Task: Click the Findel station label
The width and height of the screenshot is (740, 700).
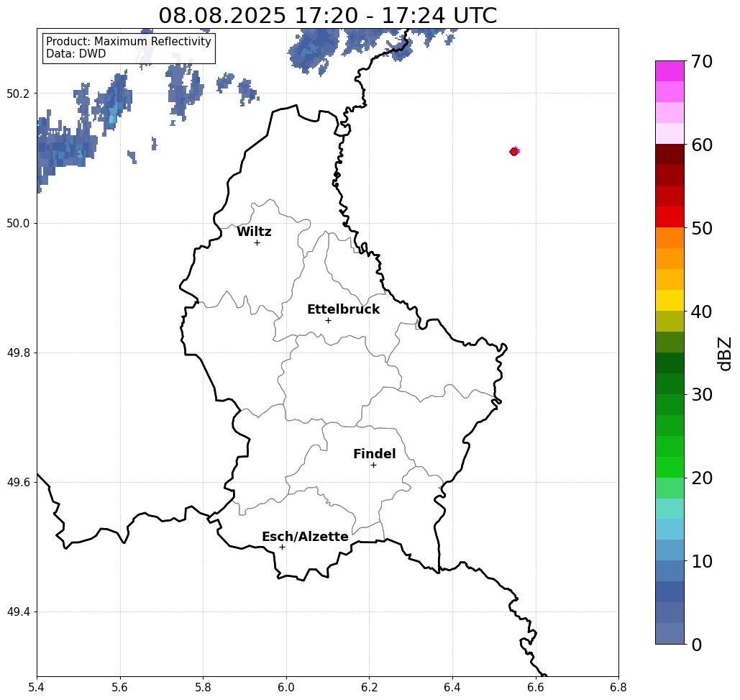Action: (x=374, y=454)
